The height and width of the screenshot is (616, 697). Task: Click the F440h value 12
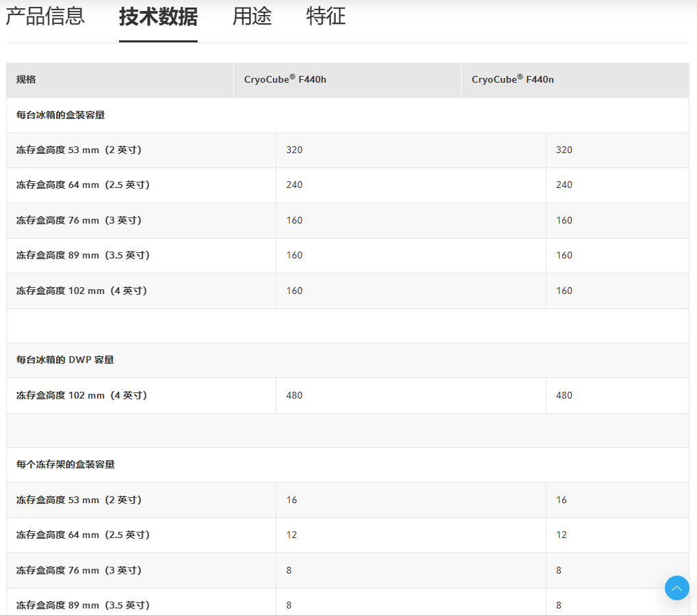[291, 535]
